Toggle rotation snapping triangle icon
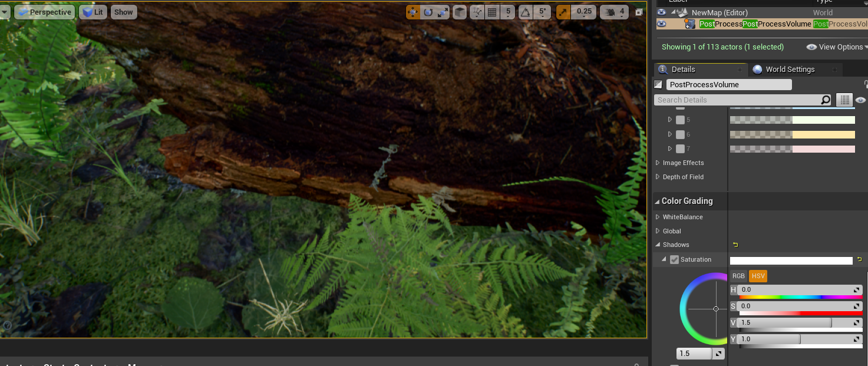The height and width of the screenshot is (366, 868). click(x=525, y=12)
